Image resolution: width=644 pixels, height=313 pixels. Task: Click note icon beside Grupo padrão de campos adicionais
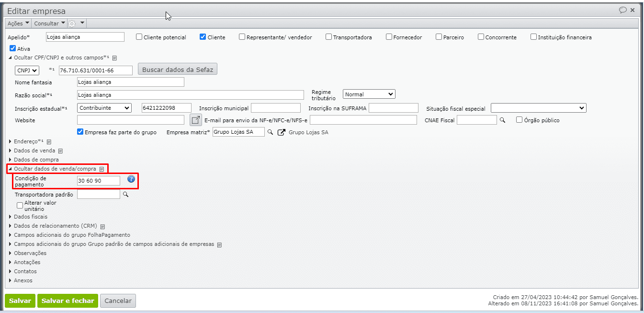(x=219, y=244)
